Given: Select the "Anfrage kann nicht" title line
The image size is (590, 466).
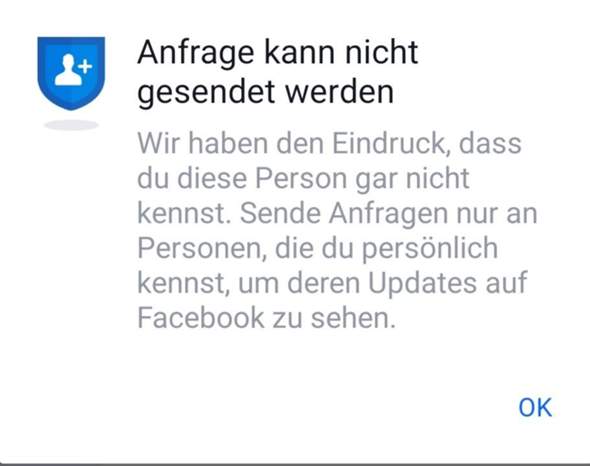Looking at the screenshot, I should click(x=278, y=53).
